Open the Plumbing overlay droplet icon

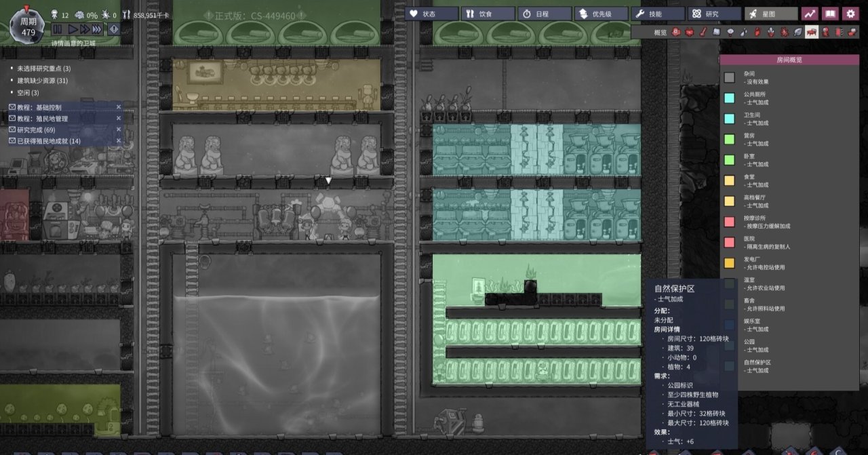click(x=744, y=32)
